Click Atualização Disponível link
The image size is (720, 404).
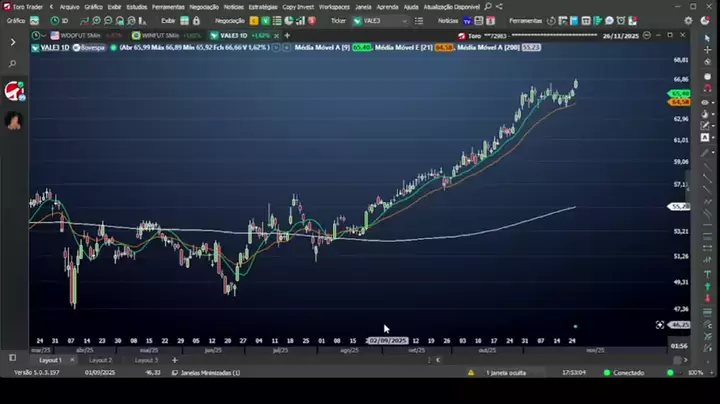[452, 6]
